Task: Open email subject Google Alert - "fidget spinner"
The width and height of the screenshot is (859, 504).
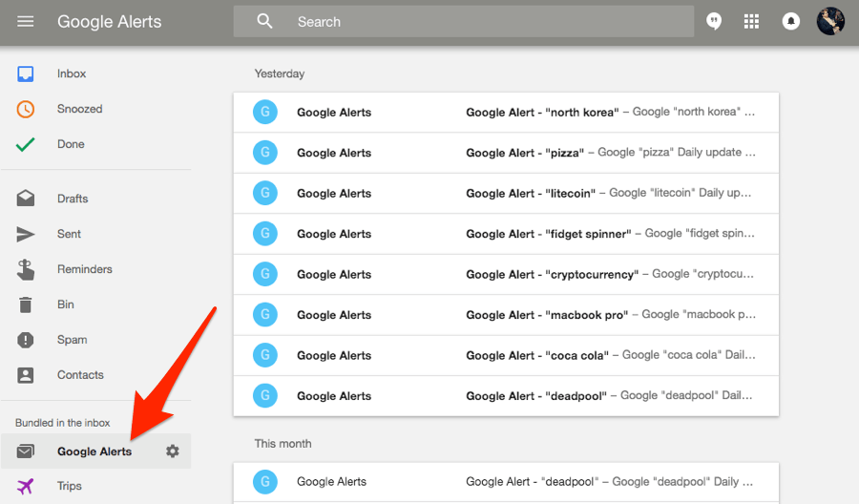Action: click(549, 234)
